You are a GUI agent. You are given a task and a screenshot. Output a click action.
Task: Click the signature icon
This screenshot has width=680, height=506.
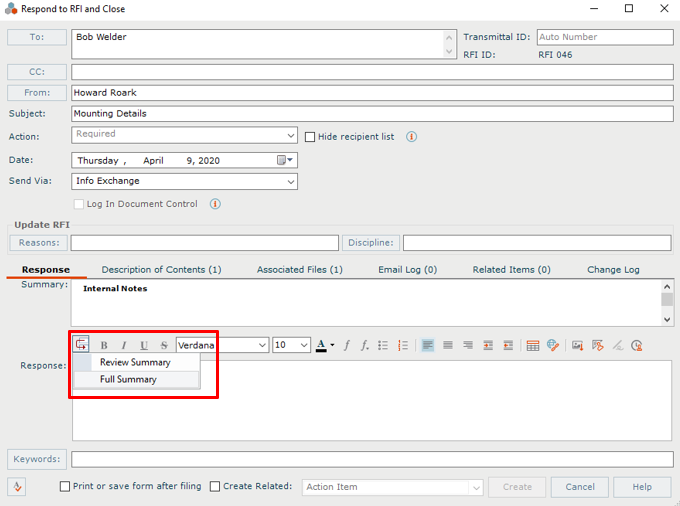tap(618, 346)
